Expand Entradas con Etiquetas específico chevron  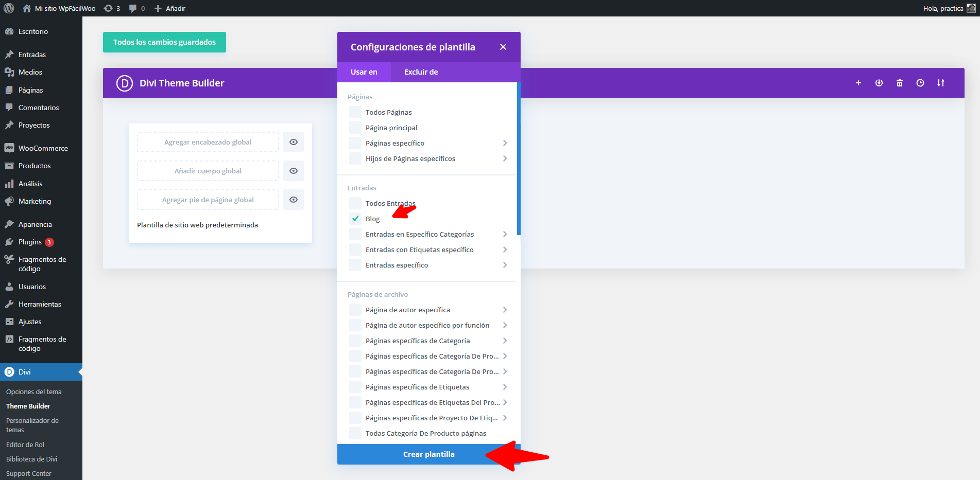click(x=505, y=250)
